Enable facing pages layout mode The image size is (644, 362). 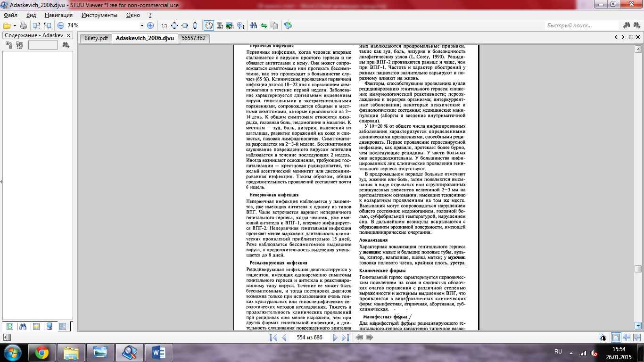click(x=627, y=337)
